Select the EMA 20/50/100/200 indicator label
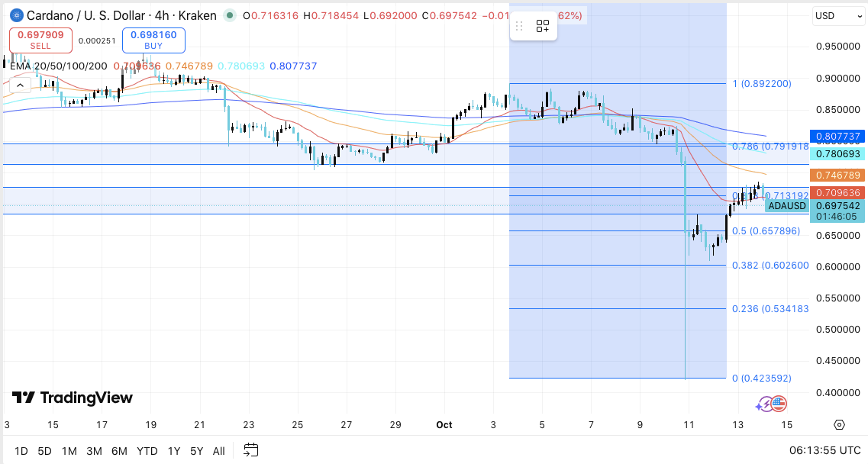 coord(59,66)
